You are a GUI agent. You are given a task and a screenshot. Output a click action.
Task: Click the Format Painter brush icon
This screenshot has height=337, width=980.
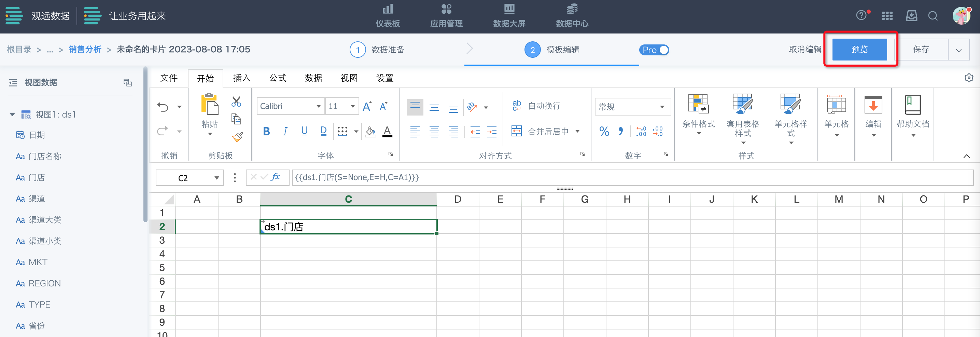pos(237,137)
